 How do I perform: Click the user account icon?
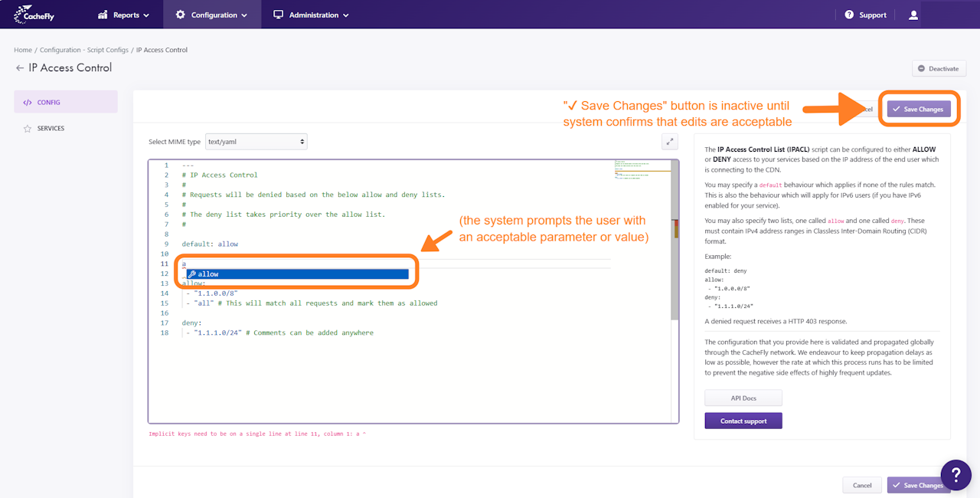[913, 15]
